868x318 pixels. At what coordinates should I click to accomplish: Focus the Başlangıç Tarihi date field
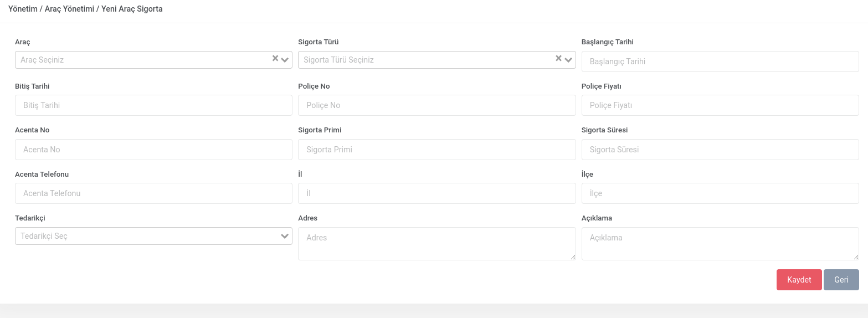720,61
